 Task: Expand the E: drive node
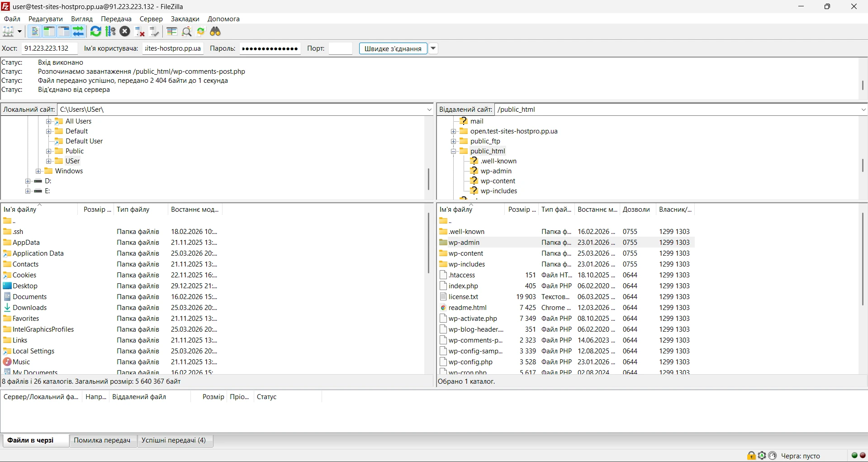[x=28, y=191]
